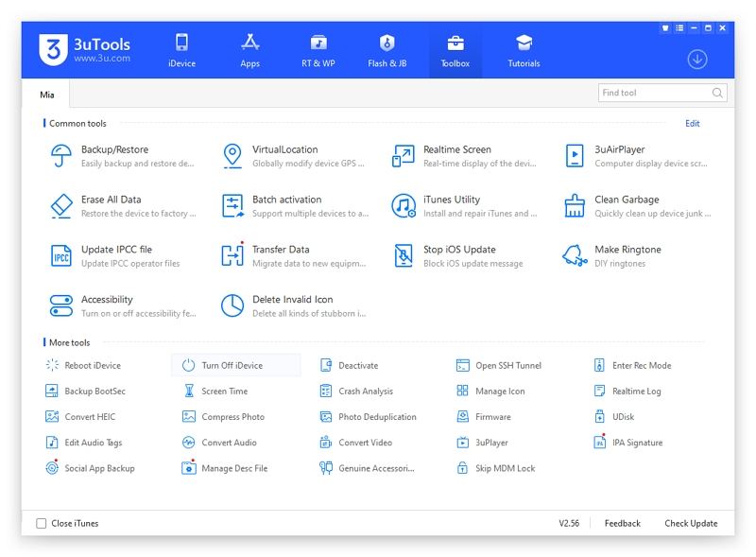Open the Apps tab

tap(250, 51)
